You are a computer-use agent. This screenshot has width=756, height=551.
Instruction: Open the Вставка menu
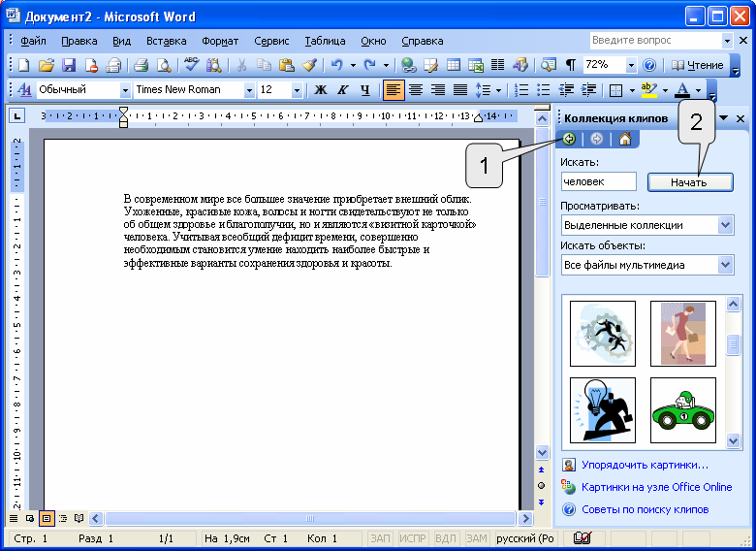pyautogui.click(x=167, y=42)
